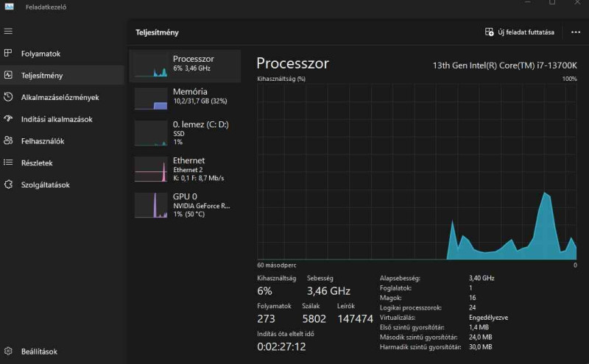Click the Szolgáltatások gear icon
Screen dimensions: 589x364
8,185
